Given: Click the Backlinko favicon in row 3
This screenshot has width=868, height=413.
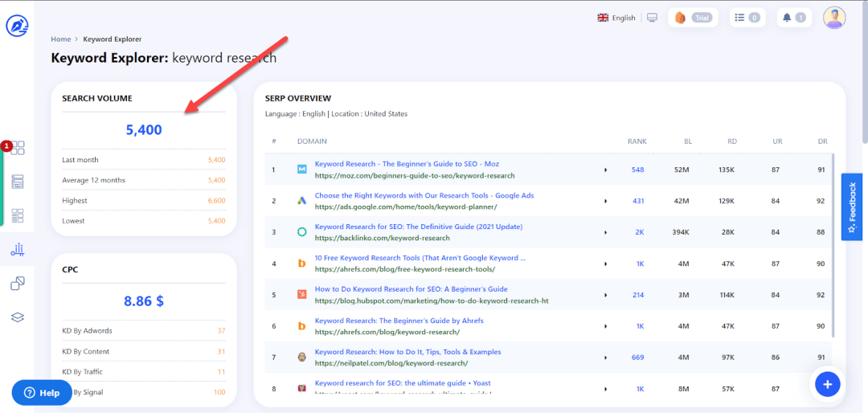Looking at the screenshot, I should pos(301,232).
